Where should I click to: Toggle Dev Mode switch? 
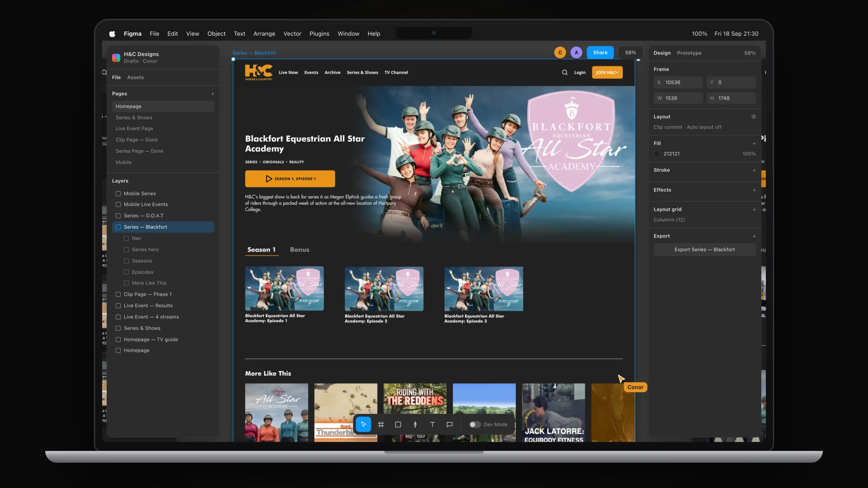[x=475, y=424]
